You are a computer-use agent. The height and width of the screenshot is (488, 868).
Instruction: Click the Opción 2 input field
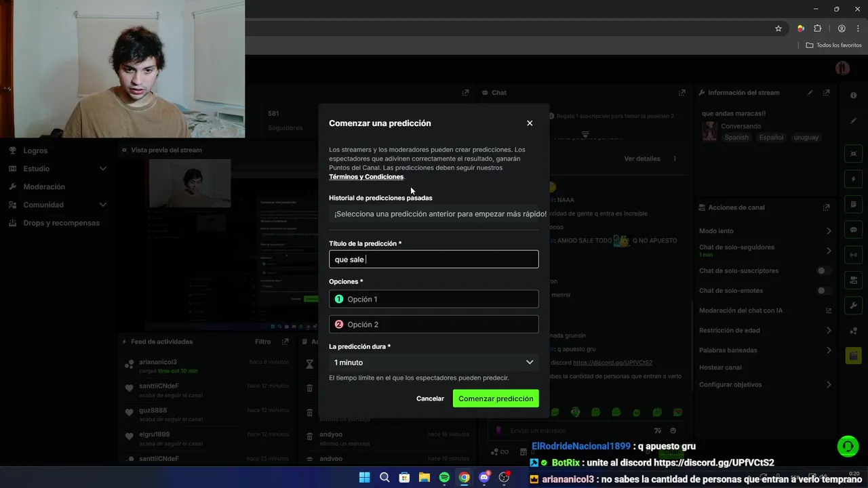pyautogui.click(x=434, y=324)
